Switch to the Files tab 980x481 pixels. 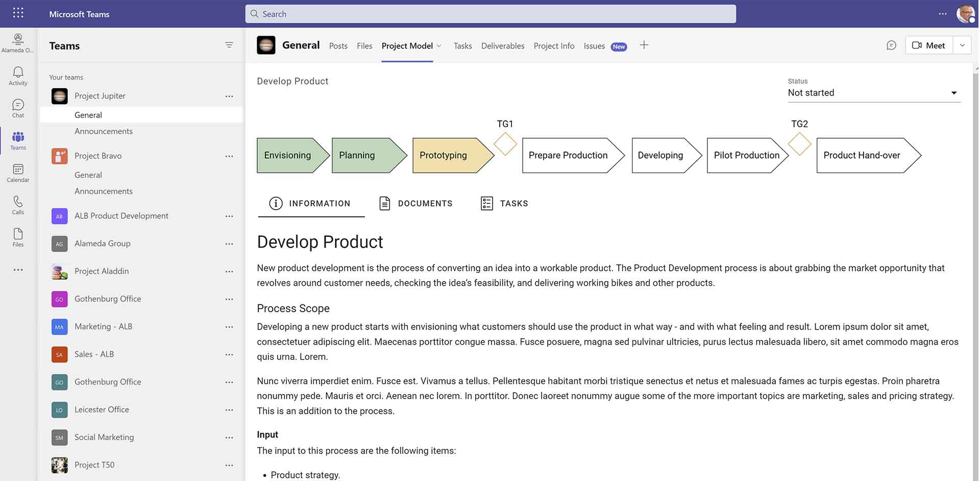tap(364, 46)
